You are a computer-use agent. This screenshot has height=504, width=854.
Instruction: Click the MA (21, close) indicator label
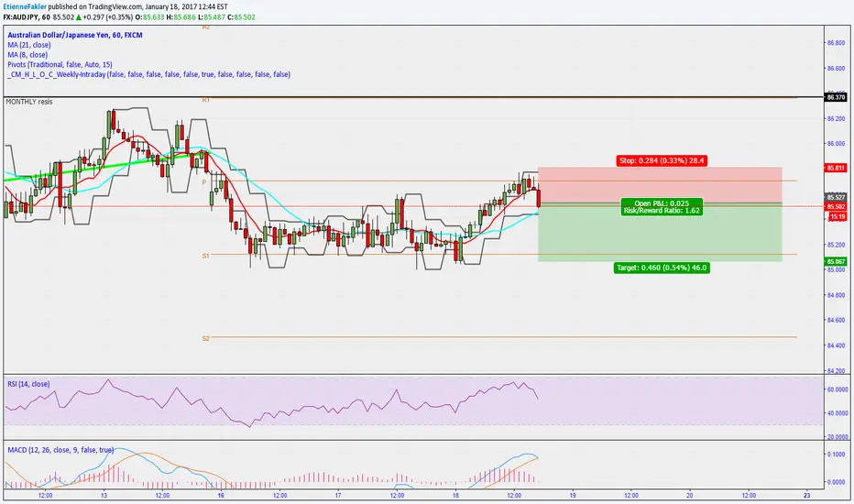tap(29, 45)
